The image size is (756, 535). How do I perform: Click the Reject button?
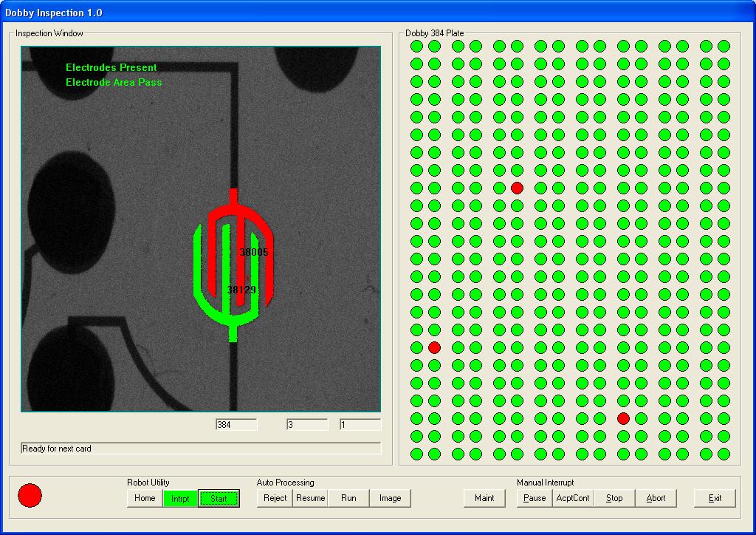point(275,498)
